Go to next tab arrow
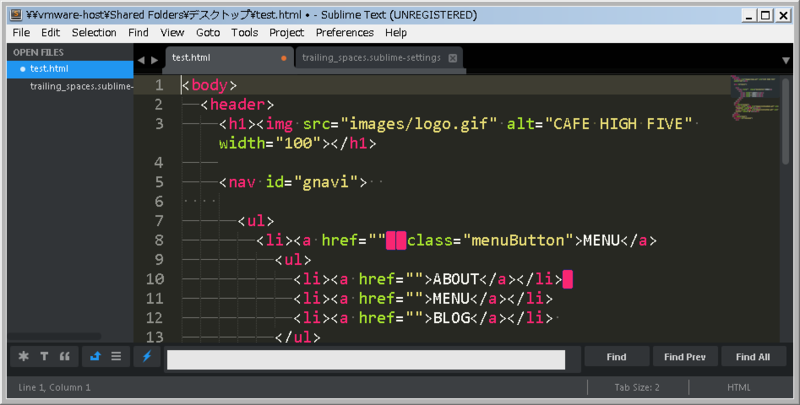 click(x=154, y=60)
